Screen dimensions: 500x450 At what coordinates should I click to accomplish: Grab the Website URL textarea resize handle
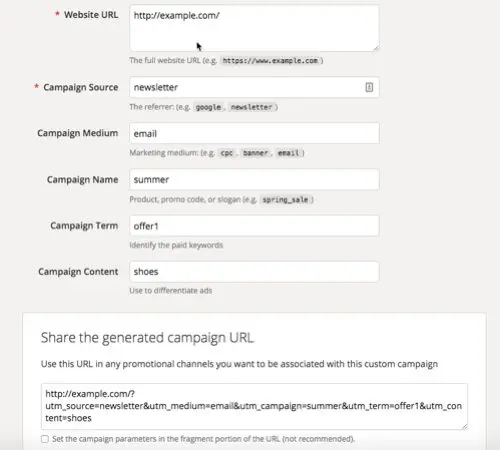coord(376,48)
